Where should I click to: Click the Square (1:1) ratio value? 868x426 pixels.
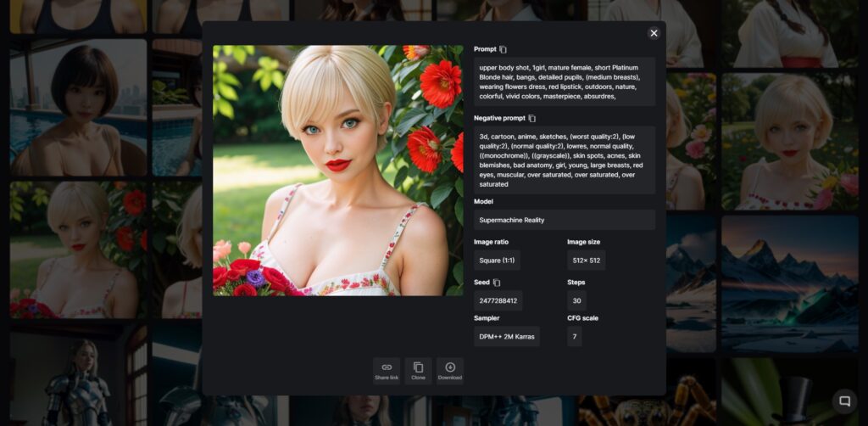tap(497, 261)
